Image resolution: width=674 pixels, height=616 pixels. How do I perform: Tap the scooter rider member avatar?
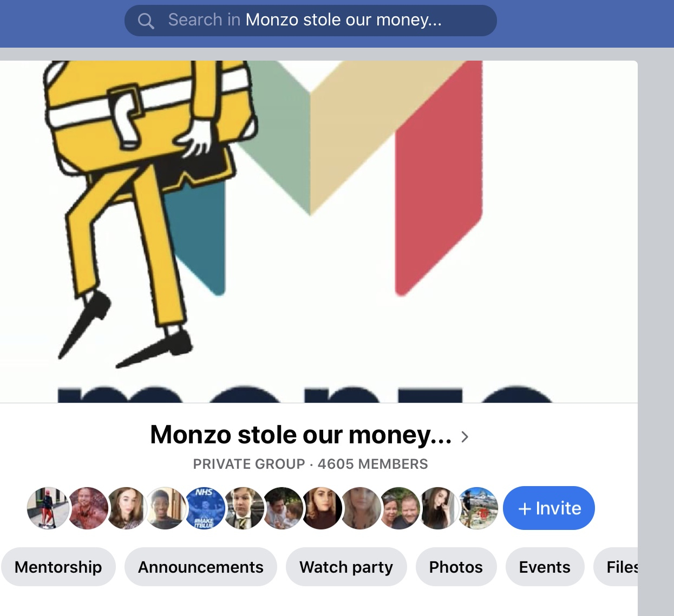tap(48, 508)
